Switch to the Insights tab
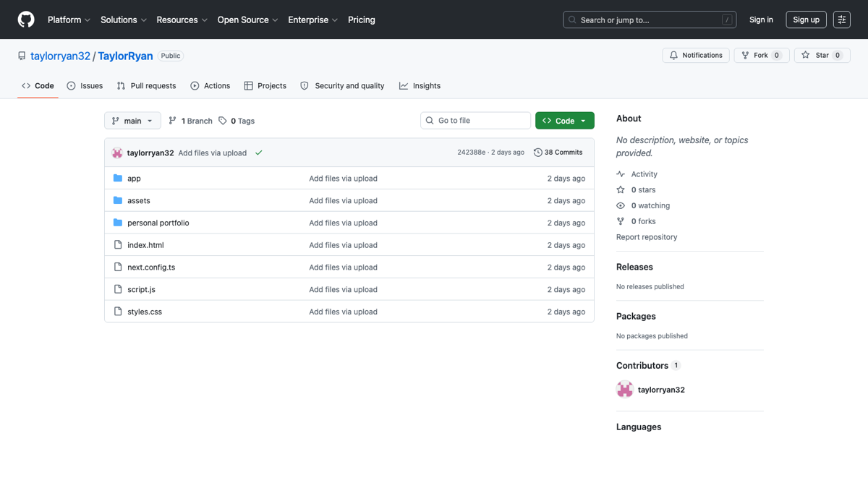Screen dimensions: 868x488 click(420, 85)
